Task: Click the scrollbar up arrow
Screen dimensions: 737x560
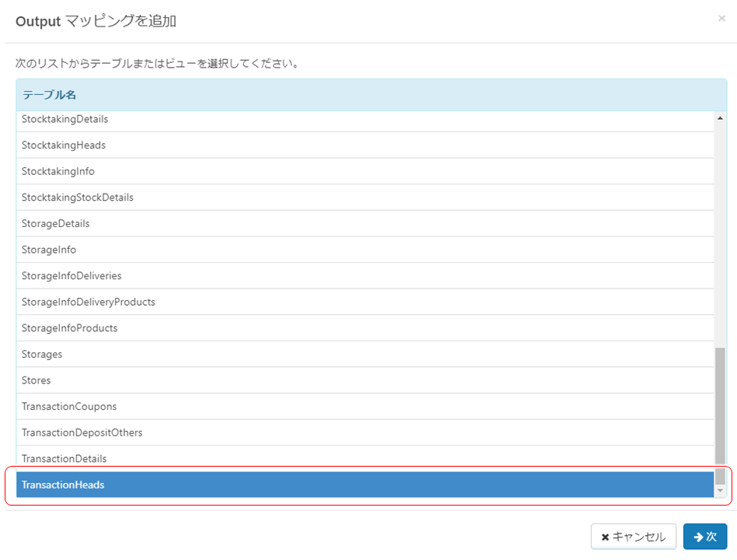Action: [721, 118]
